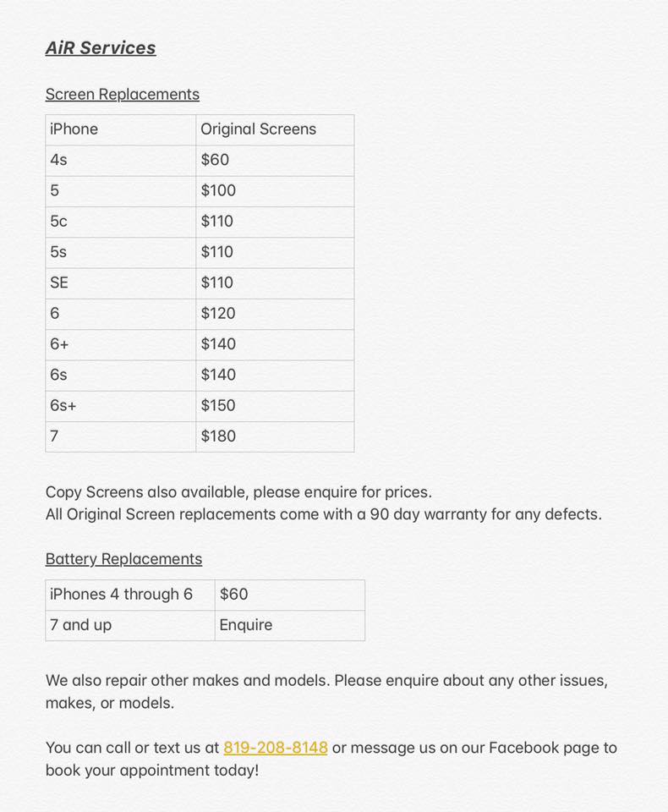
Task: Click the 4s model cell
Action: (x=121, y=160)
